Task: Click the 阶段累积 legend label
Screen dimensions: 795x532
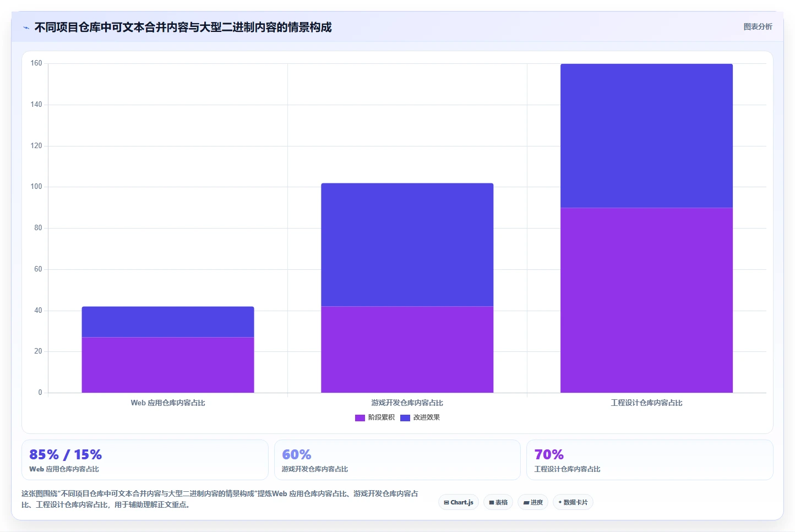Action: tap(381, 417)
